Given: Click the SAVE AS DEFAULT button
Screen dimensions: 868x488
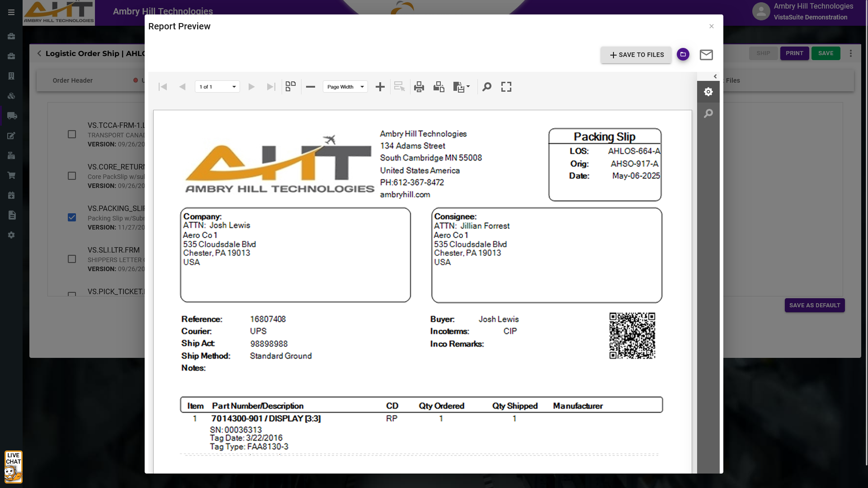Looking at the screenshot, I should tap(815, 305).
